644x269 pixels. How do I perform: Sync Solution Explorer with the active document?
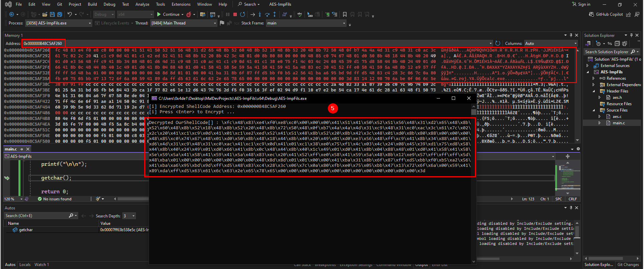610,44
